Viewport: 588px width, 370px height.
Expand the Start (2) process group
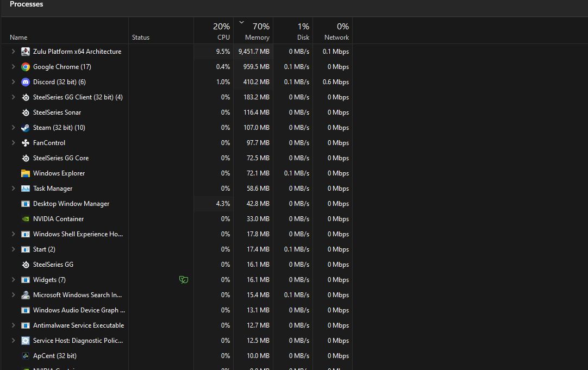(13, 249)
